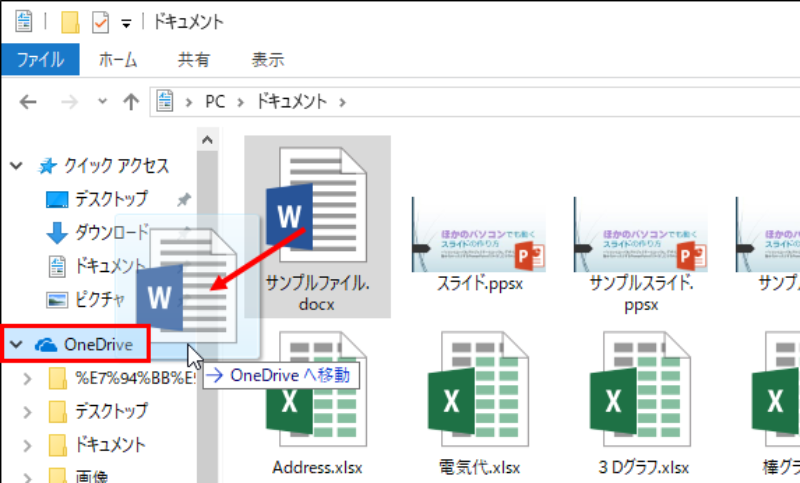Screen dimensions: 800x483
Task: Open the quick access toolbar customize dropdown
Action: 127,22
